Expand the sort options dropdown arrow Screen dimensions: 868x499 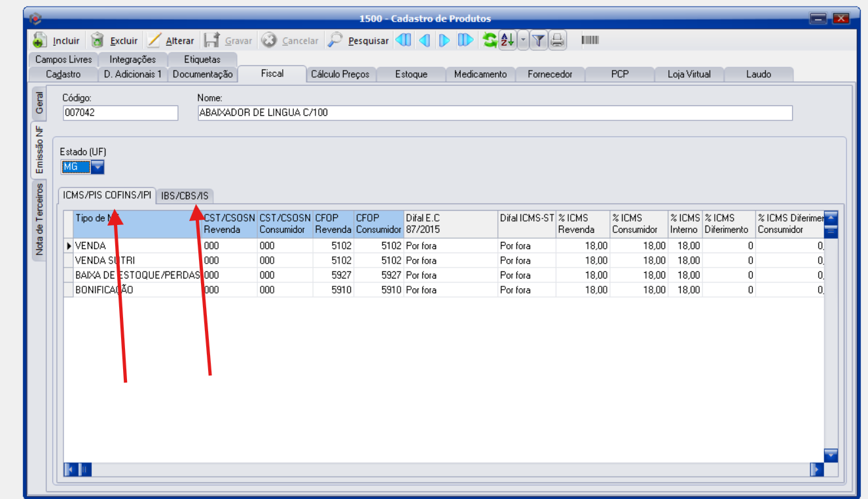[x=522, y=41]
